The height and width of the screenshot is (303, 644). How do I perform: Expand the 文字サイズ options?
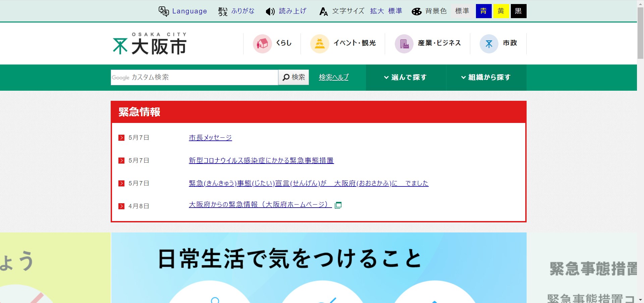348,11
